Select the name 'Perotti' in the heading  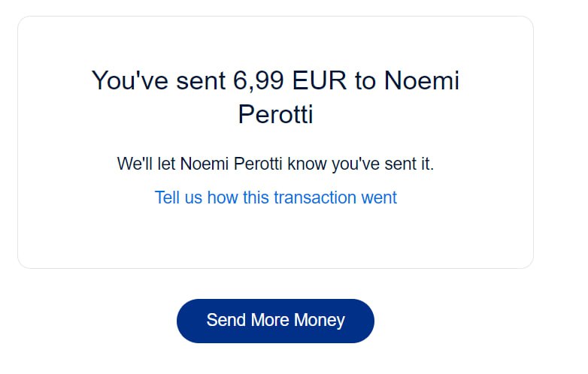(x=275, y=115)
